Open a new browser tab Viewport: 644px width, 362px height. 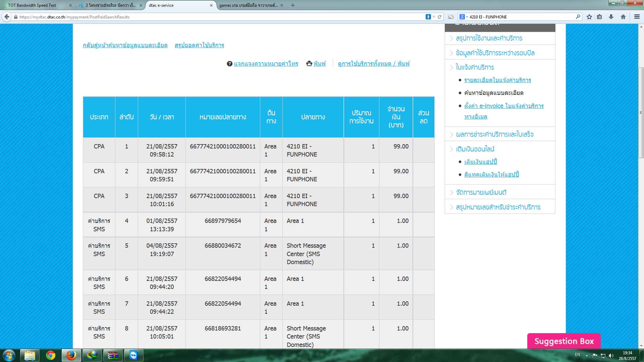coord(293,5)
